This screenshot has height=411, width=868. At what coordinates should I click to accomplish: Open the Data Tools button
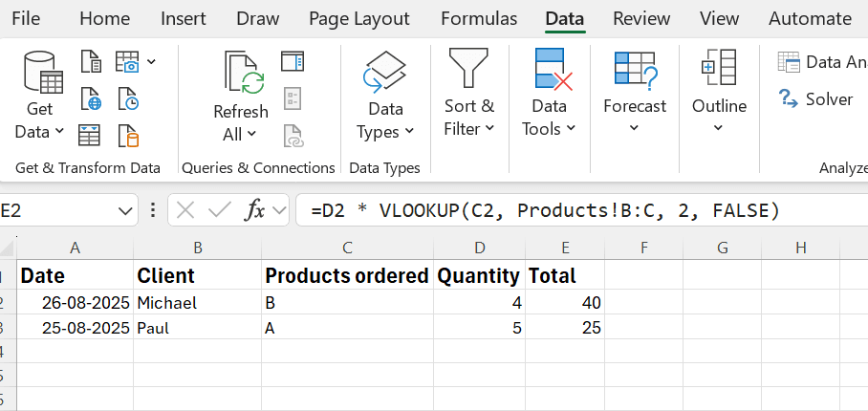tap(549, 117)
